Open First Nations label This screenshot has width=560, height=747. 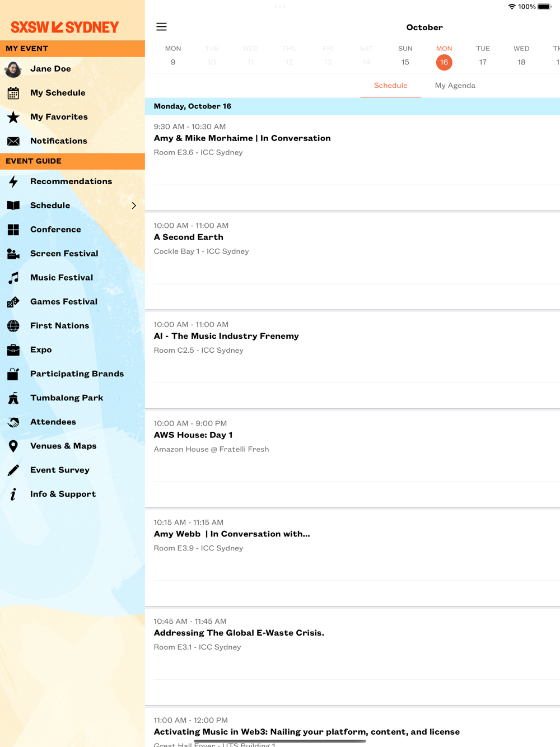point(59,326)
